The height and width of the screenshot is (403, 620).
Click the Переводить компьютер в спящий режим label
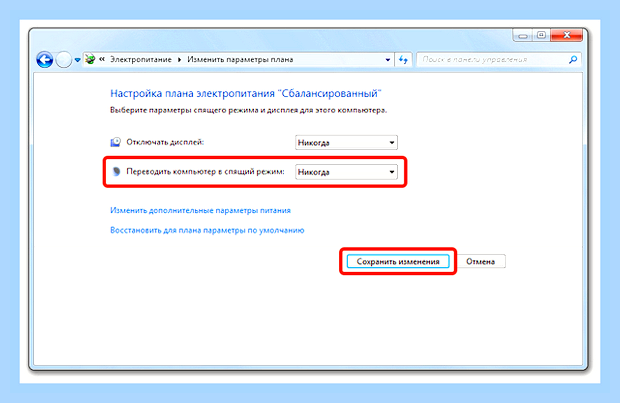(205, 172)
